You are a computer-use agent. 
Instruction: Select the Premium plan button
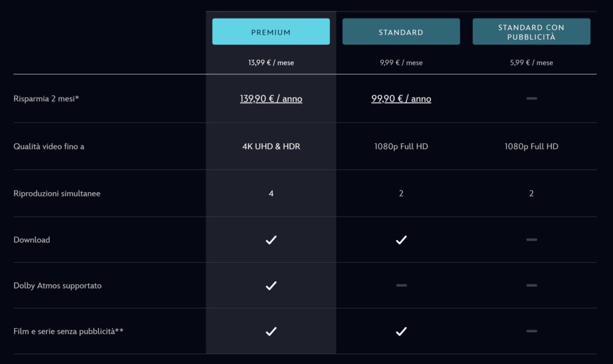[x=271, y=32]
